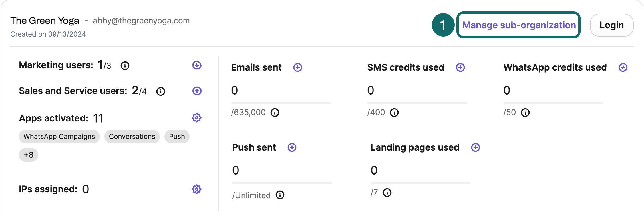Click the plus icon next to Emails sent
The image size is (644, 216).
coord(297,68)
